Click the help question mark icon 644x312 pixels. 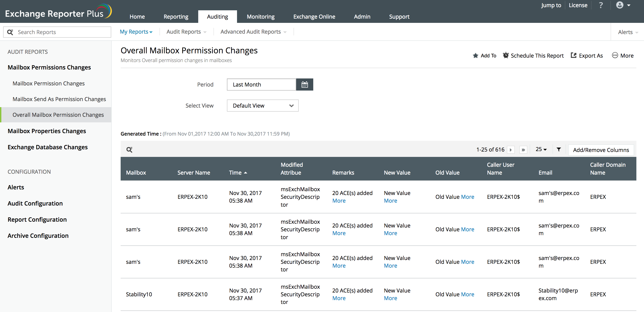[601, 5]
